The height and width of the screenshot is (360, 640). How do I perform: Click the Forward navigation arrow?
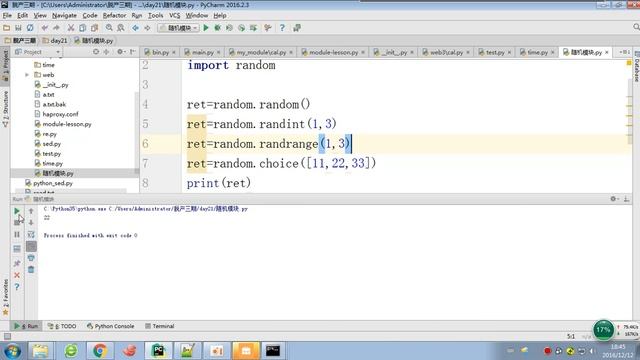tap(147, 28)
